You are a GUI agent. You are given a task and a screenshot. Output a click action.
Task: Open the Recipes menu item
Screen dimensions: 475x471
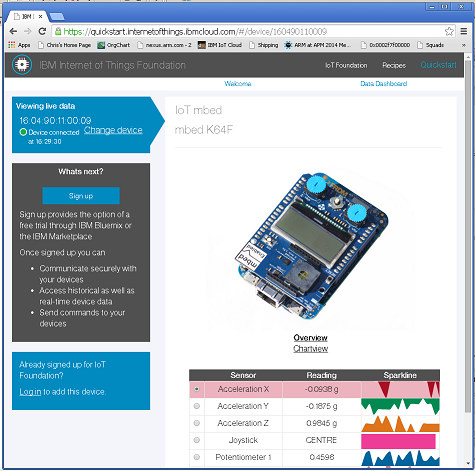[x=394, y=65]
